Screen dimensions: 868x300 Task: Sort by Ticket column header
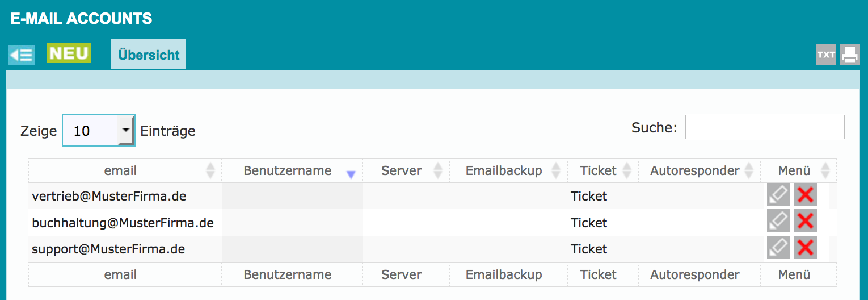click(x=598, y=170)
